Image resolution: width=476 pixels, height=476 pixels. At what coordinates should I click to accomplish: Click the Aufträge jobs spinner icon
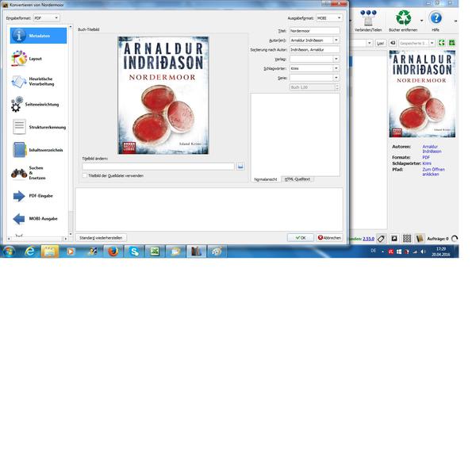pos(455,239)
